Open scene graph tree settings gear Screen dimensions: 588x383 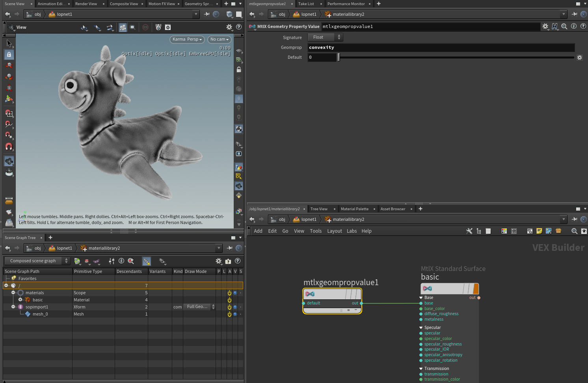point(219,261)
